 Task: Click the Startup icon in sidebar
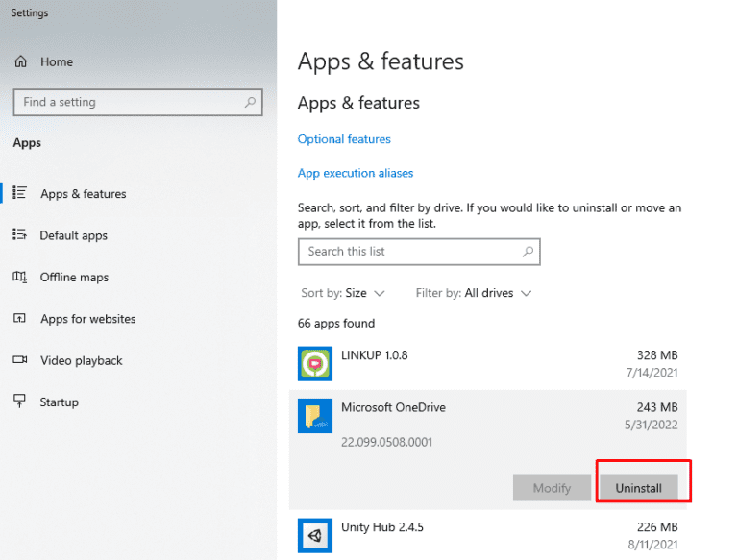[x=20, y=402]
